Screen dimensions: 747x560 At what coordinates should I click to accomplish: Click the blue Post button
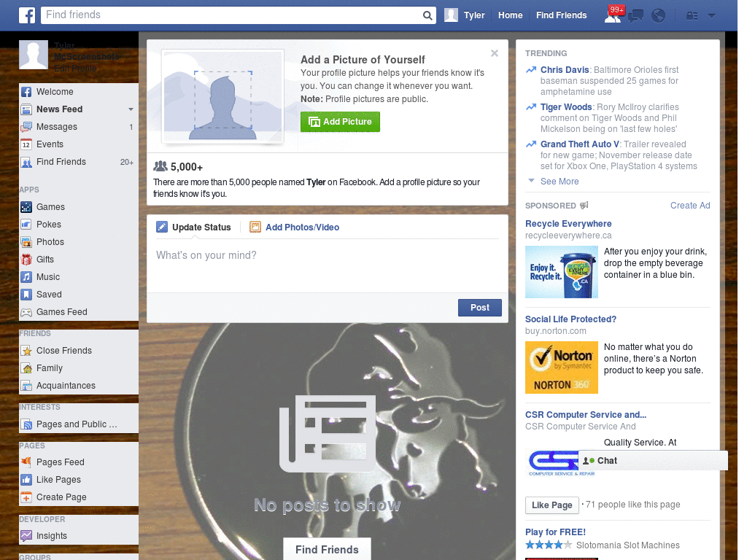click(480, 308)
